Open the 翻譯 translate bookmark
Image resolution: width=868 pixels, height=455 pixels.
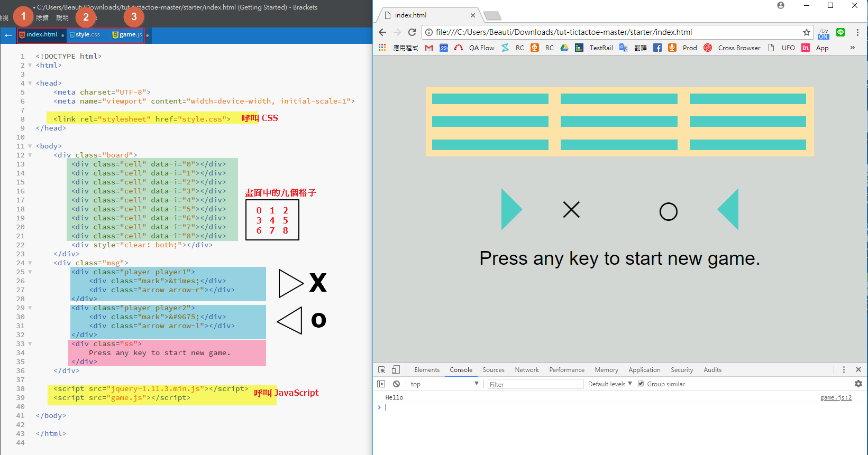[x=633, y=48]
